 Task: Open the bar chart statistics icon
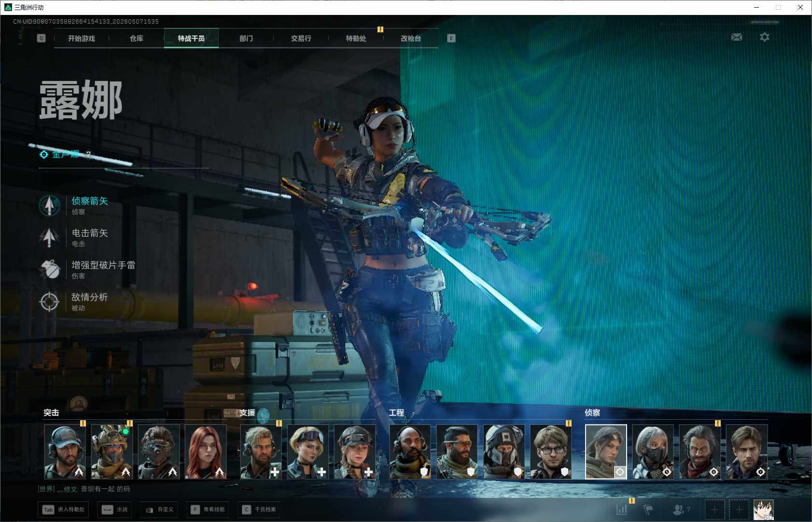[622, 509]
